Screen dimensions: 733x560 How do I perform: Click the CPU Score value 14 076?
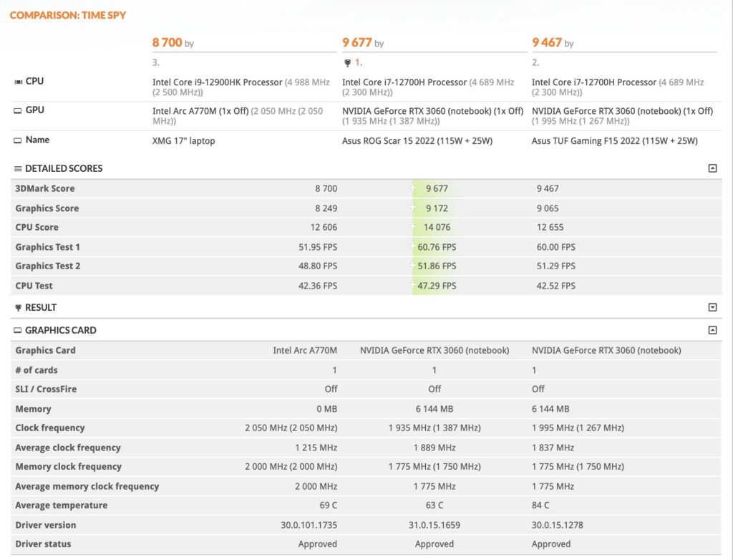pyautogui.click(x=437, y=228)
